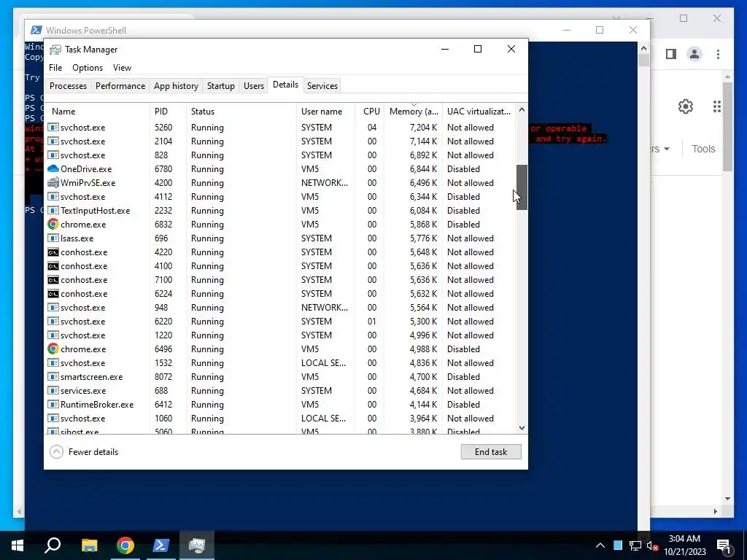Switch to the Performance tab
This screenshot has width=747, height=560.
click(x=120, y=86)
